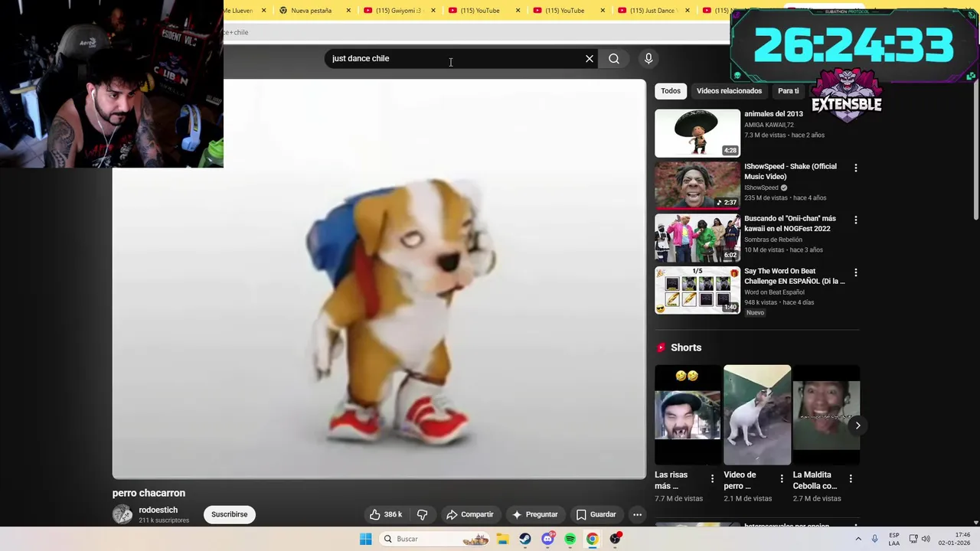Open OBS Studio from taskbar
980x551 pixels.
click(x=615, y=539)
